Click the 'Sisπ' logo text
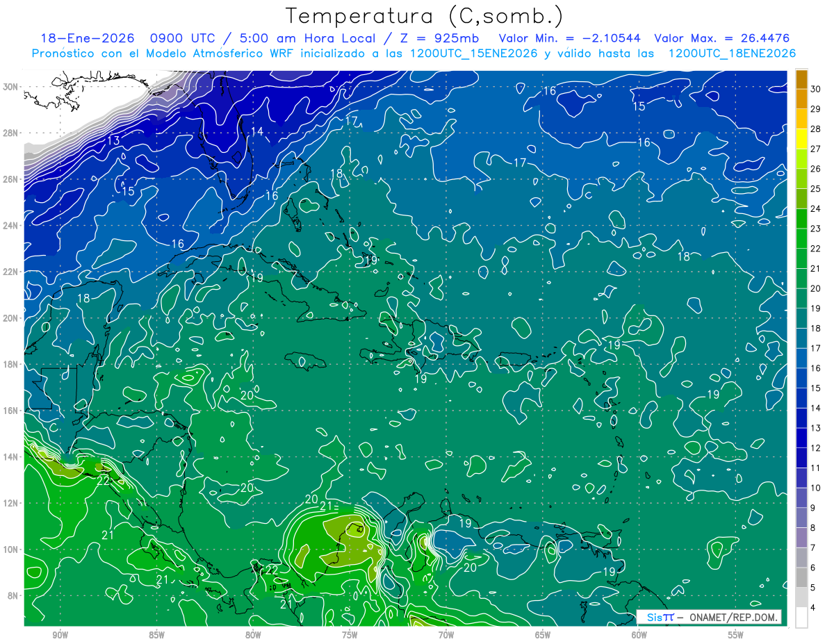 (x=660, y=617)
